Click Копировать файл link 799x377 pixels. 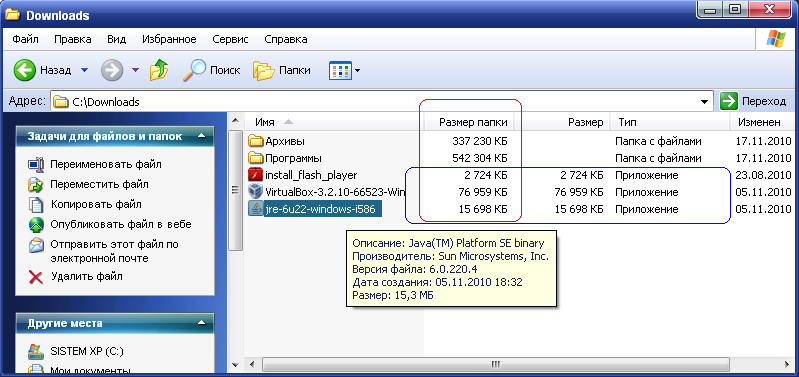(96, 204)
